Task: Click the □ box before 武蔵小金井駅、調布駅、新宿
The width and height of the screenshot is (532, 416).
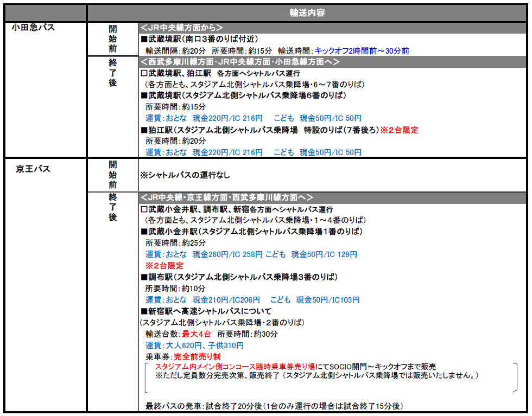Action: 144,209
